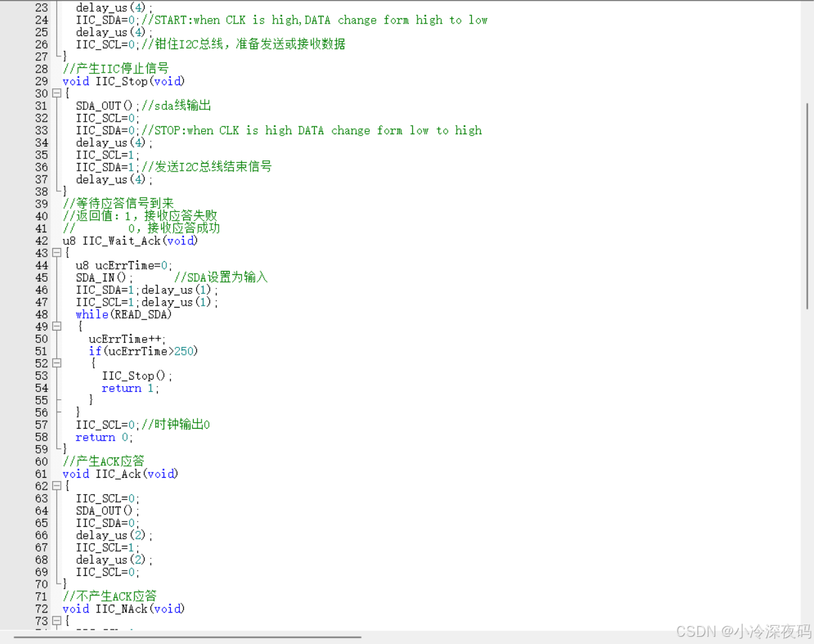Collapse the if(ucErrTime>250) block
This screenshot has height=644, width=814.
pos(56,363)
